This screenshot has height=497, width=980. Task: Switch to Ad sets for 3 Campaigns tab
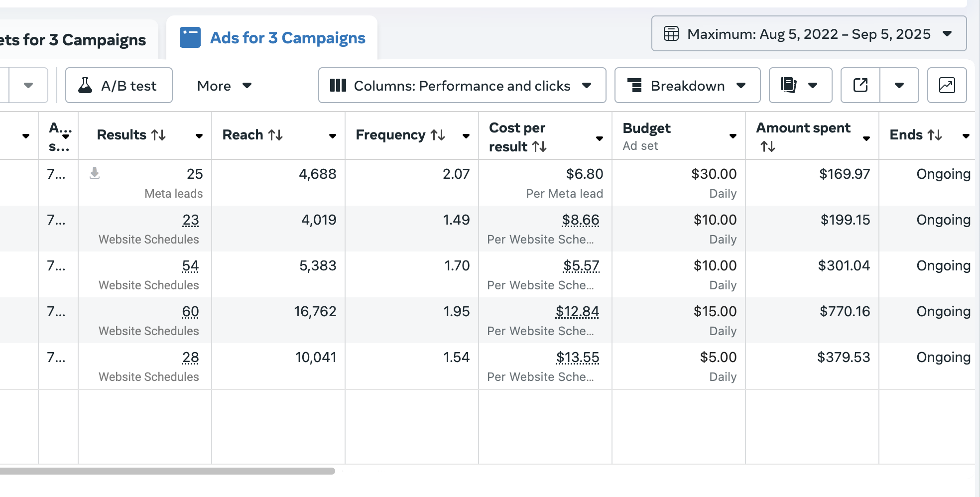[x=75, y=39]
